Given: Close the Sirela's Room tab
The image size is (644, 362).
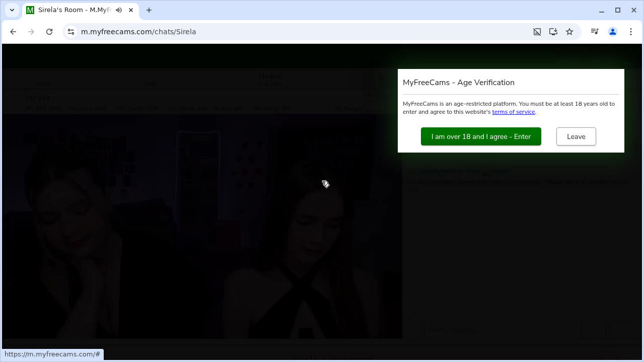Looking at the screenshot, I should click(131, 10).
